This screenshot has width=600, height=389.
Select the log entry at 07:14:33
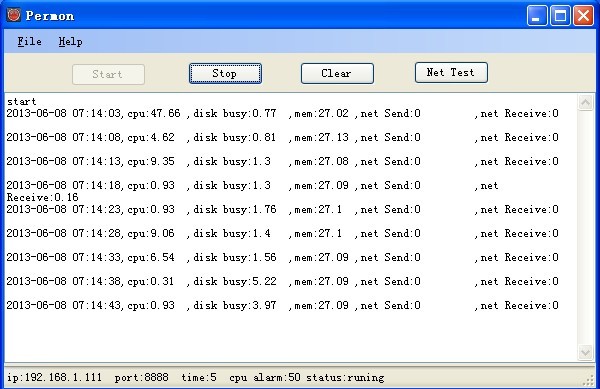(x=282, y=257)
